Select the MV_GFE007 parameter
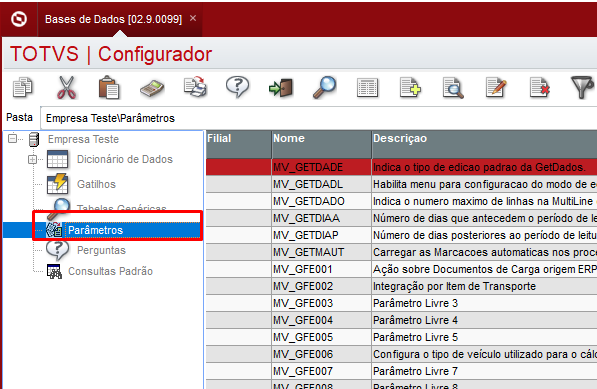597x389 pixels. tap(303, 371)
